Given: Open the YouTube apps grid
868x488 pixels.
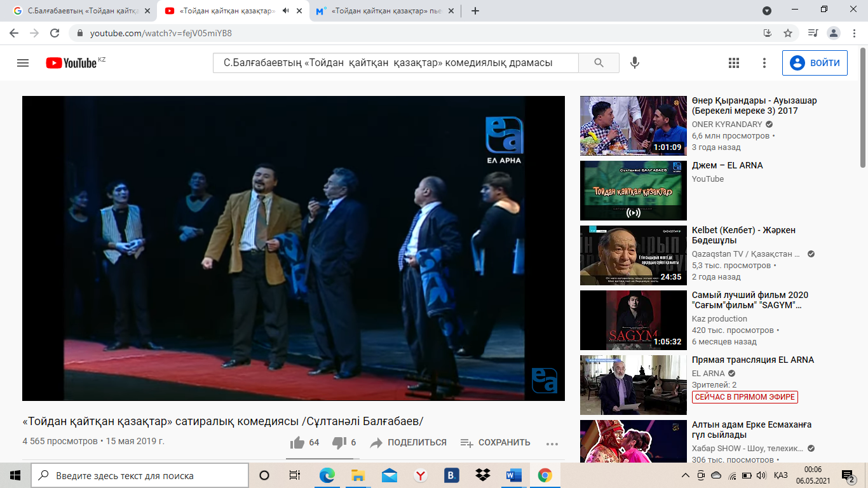Looking at the screenshot, I should coord(734,63).
